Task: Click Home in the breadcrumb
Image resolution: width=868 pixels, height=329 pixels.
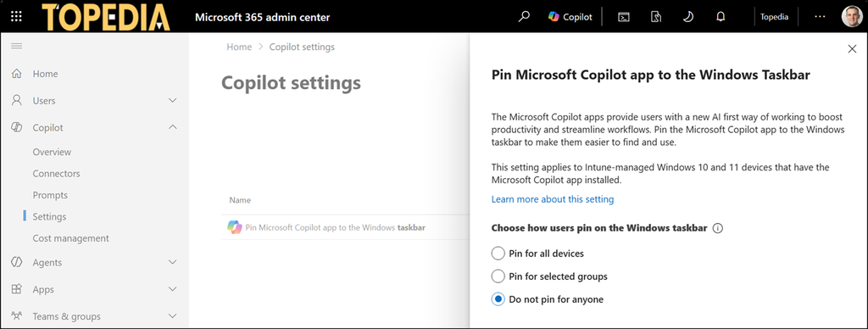Action: [x=239, y=47]
